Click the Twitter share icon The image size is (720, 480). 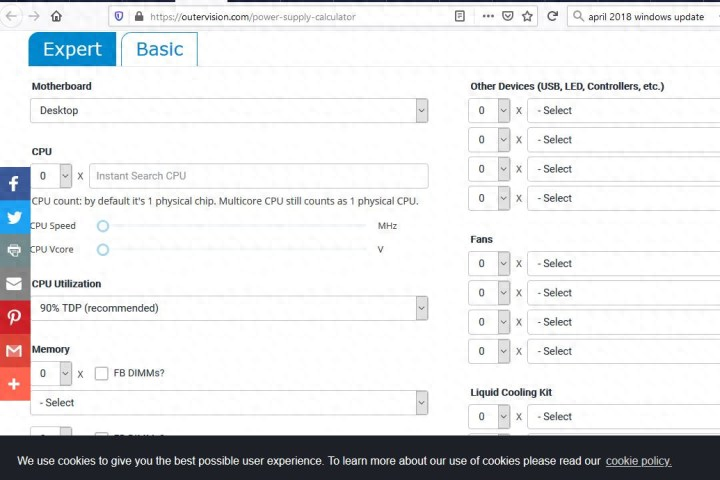coord(14,217)
